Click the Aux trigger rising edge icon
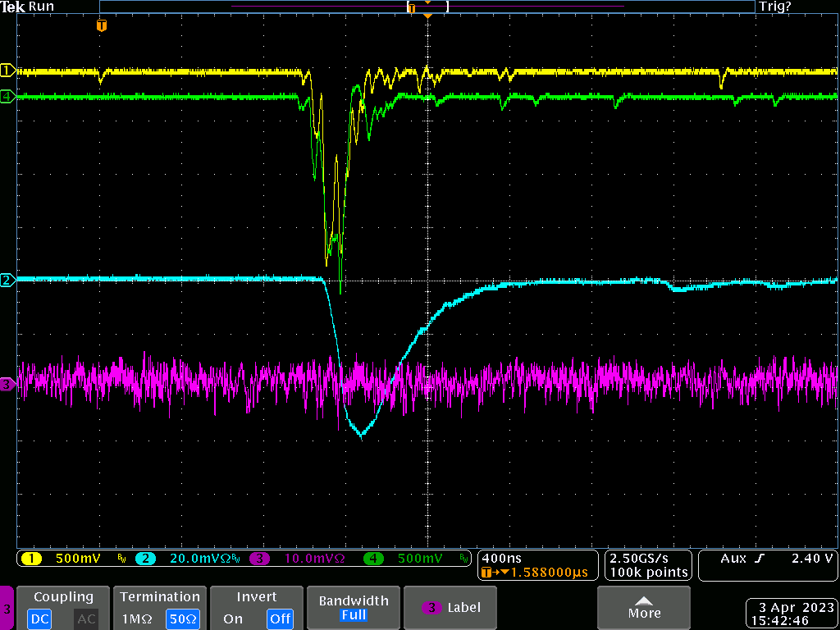Viewport: 840px width, 630px height. click(x=760, y=559)
